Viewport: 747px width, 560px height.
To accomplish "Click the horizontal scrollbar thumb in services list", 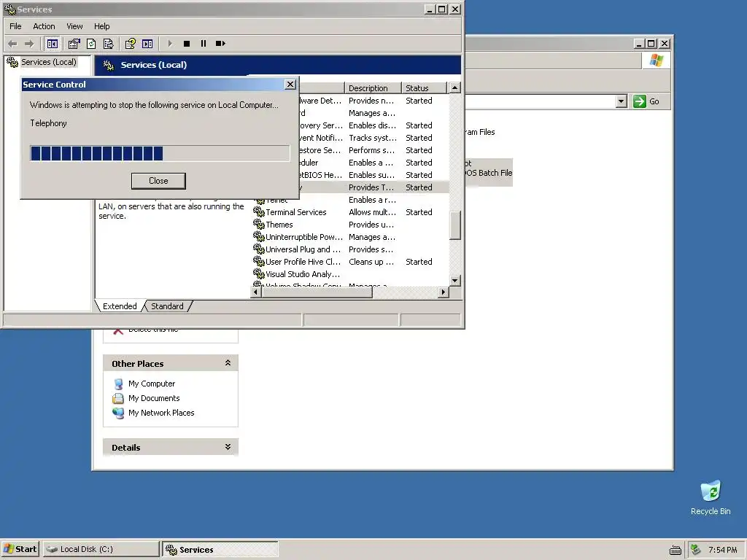I will 317,292.
